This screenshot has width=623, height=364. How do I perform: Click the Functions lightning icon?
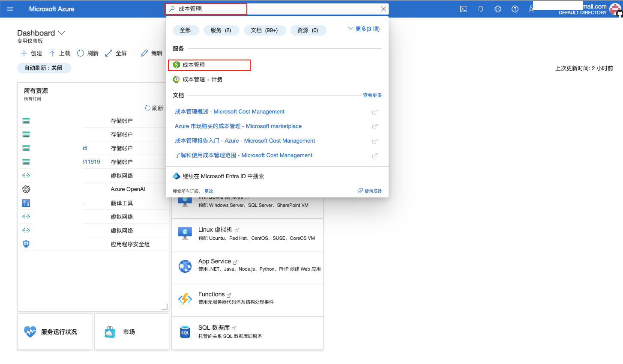pos(185,298)
